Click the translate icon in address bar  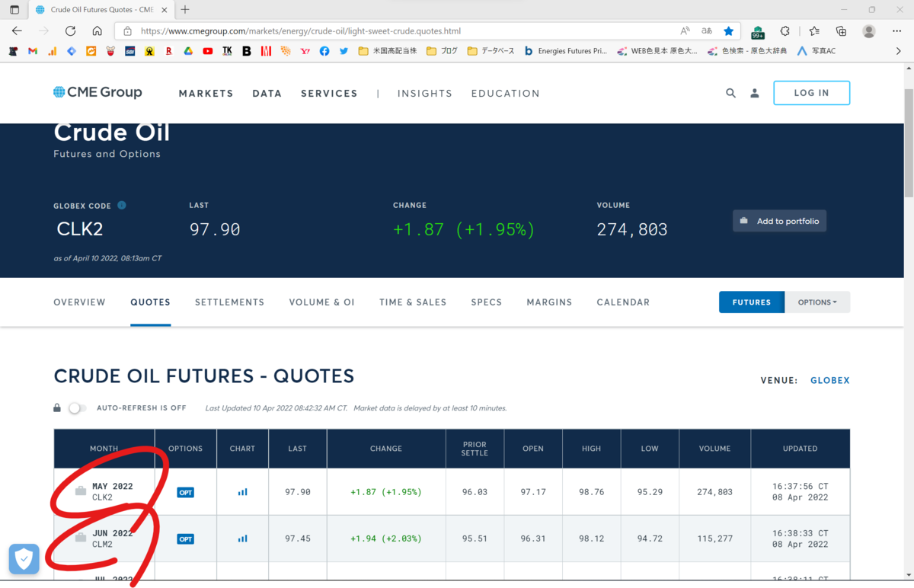707,31
